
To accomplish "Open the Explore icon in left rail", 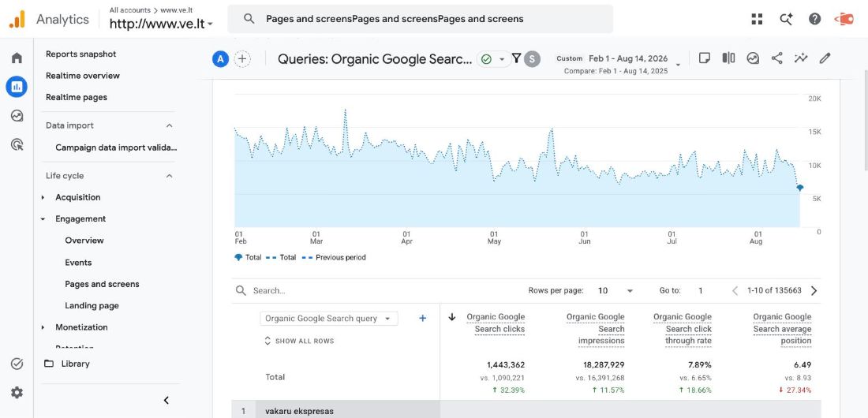I will pyautogui.click(x=17, y=116).
